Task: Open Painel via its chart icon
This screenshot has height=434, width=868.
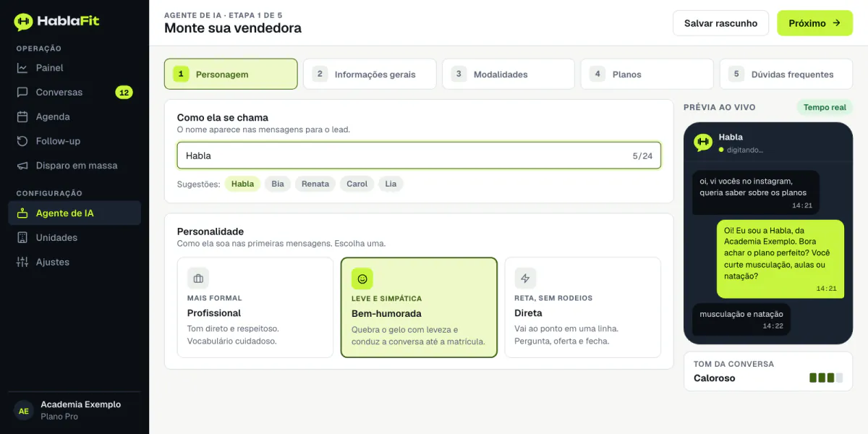Action: point(22,68)
